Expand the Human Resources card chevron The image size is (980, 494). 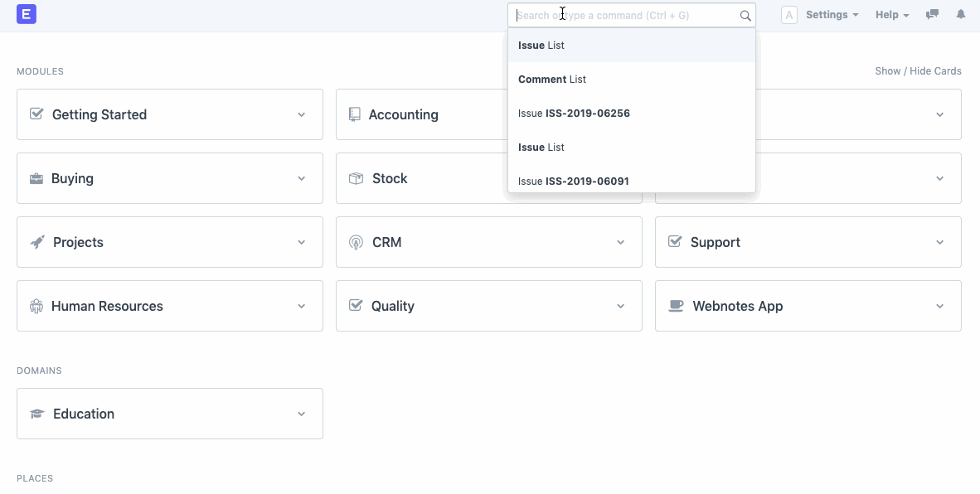point(302,306)
